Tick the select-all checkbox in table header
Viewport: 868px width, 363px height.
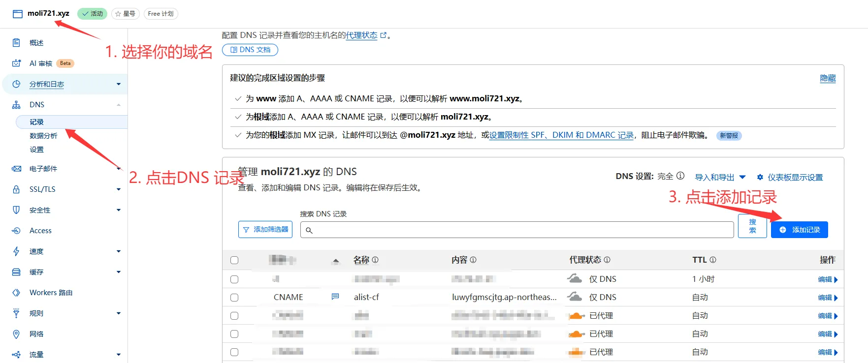(x=234, y=260)
